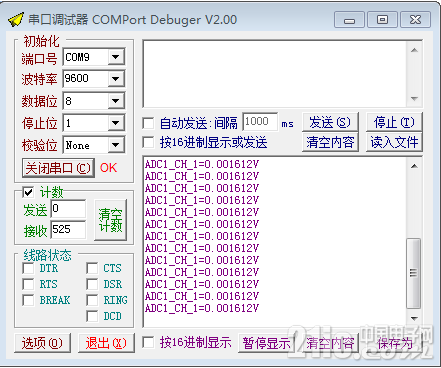Click the yellow app icon in title bar
Screen dimensions: 441x368
tap(16, 19)
